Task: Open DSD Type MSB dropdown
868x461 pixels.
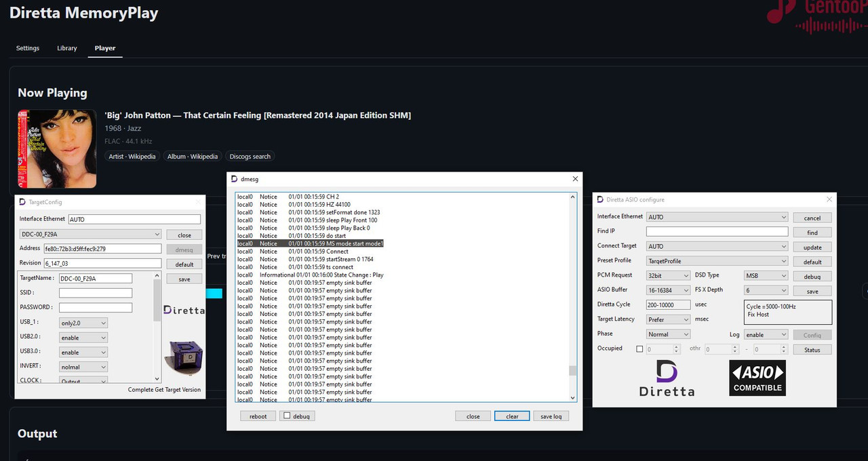Action: tap(766, 275)
